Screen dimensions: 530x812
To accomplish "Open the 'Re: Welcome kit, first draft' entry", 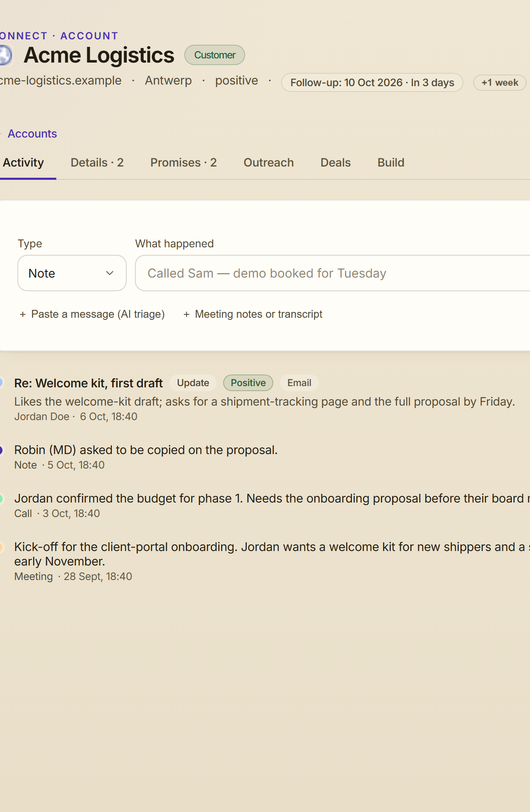I will click(x=89, y=383).
